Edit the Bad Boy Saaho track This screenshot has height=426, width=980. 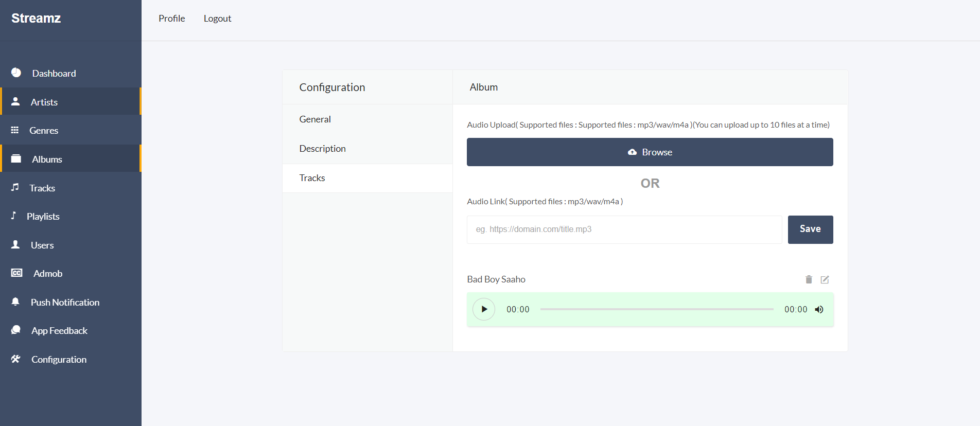click(x=825, y=279)
